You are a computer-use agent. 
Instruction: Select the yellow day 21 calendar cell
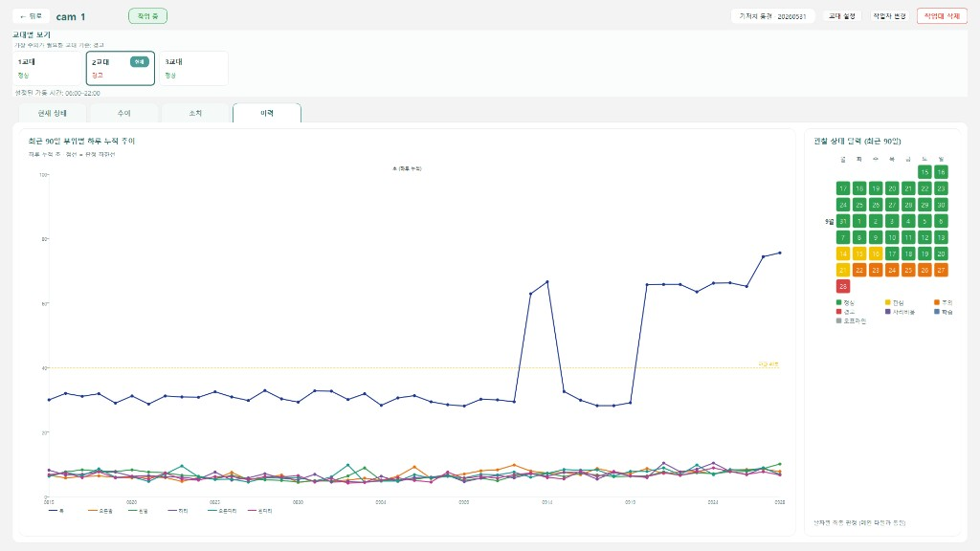(843, 270)
